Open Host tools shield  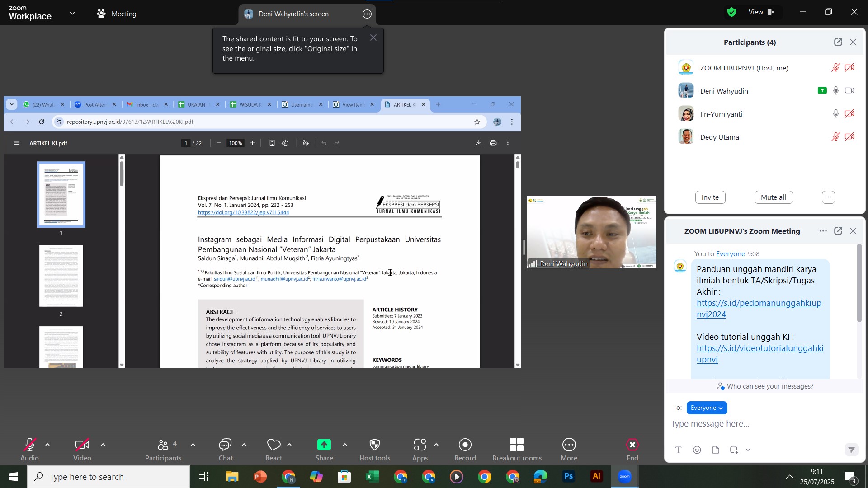point(375,449)
